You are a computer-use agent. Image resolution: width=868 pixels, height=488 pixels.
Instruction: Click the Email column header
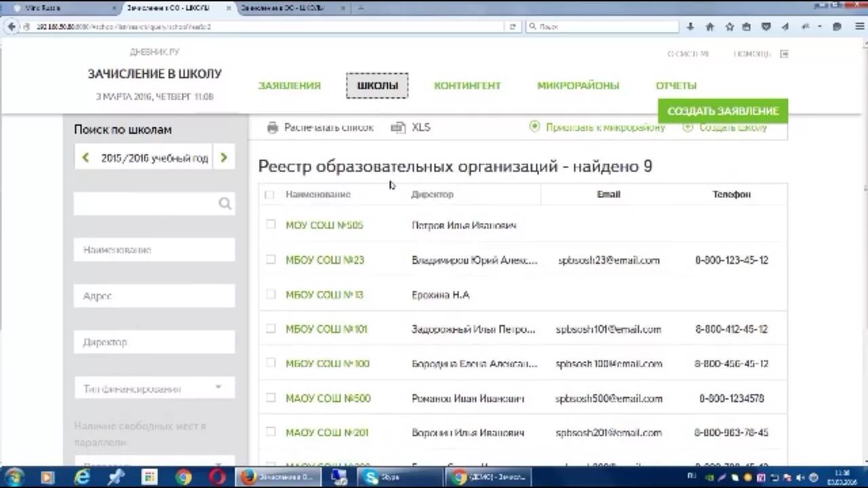[x=608, y=195]
